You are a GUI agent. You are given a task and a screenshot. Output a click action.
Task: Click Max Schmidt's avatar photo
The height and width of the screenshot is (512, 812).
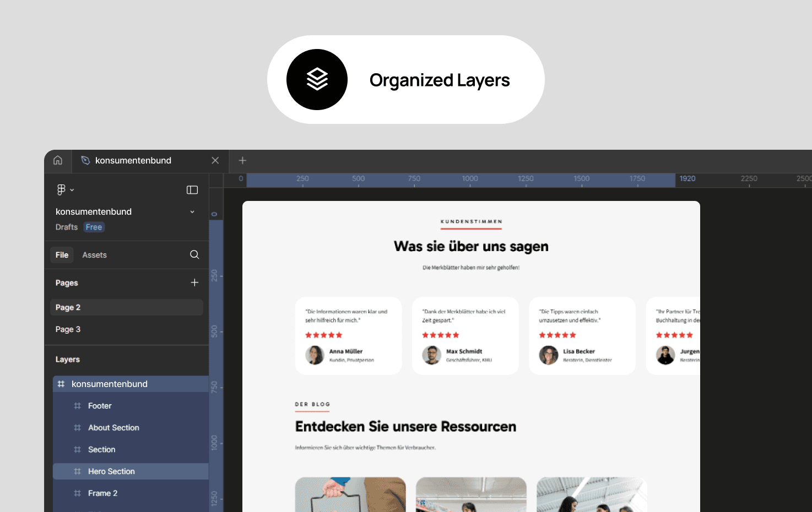pyautogui.click(x=431, y=355)
